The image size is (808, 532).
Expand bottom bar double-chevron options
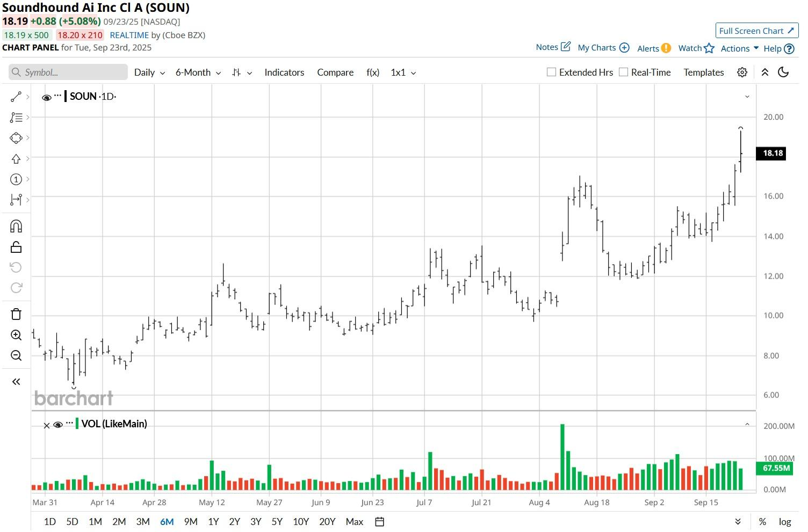click(x=738, y=522)
